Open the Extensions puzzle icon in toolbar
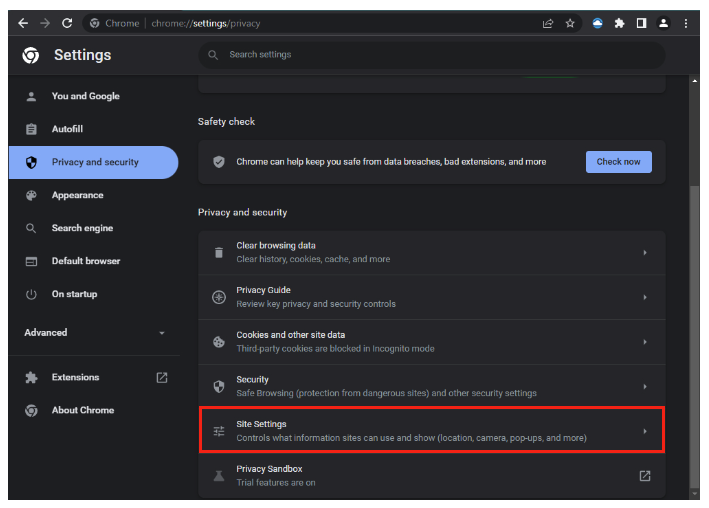 [x=619, y=23]
